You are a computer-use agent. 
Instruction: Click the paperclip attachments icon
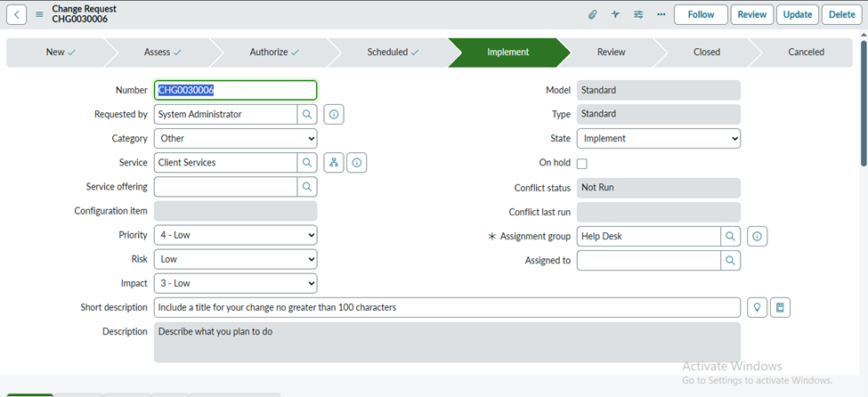592,14
